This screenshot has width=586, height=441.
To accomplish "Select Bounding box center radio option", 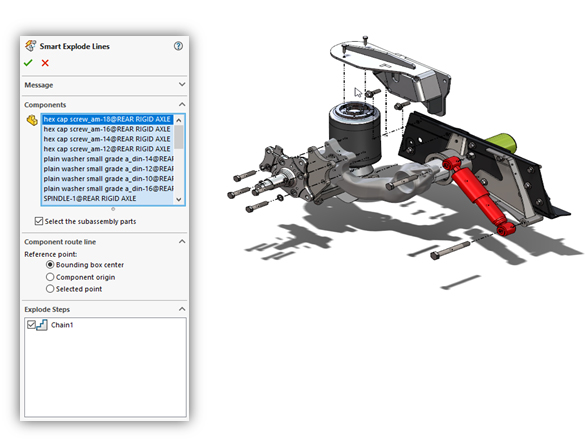I will pos(50,265).
